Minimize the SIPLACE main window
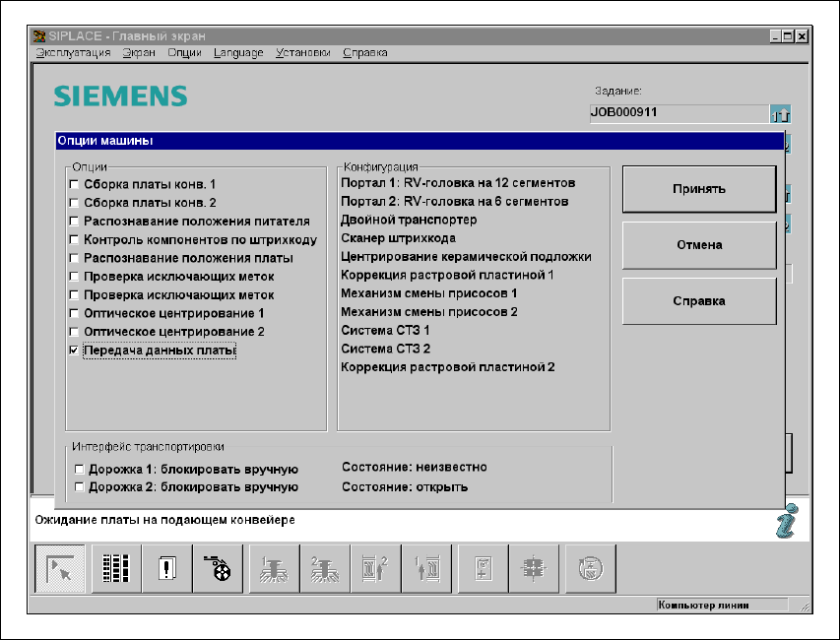 coord(776,36)
